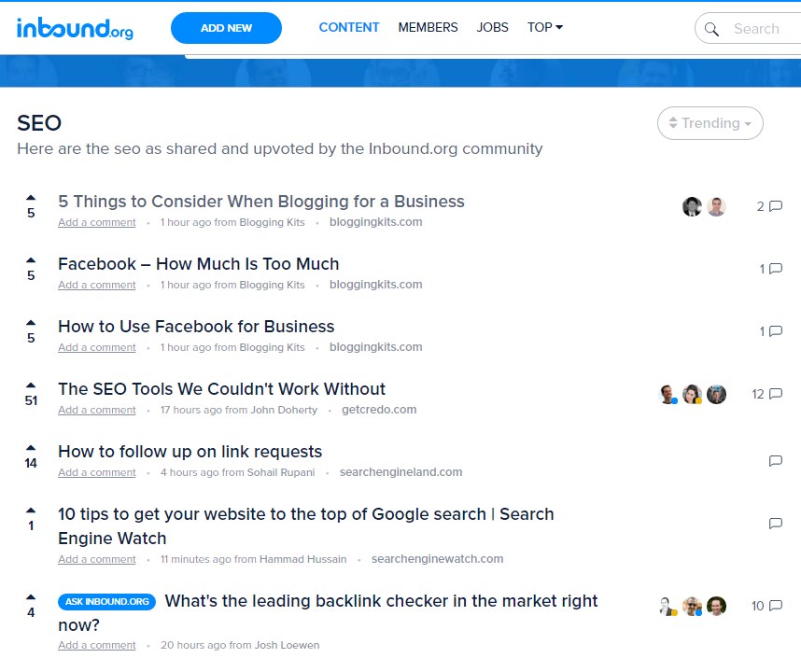Open '10 tips to get your website' article

click(x=305, y=526)
